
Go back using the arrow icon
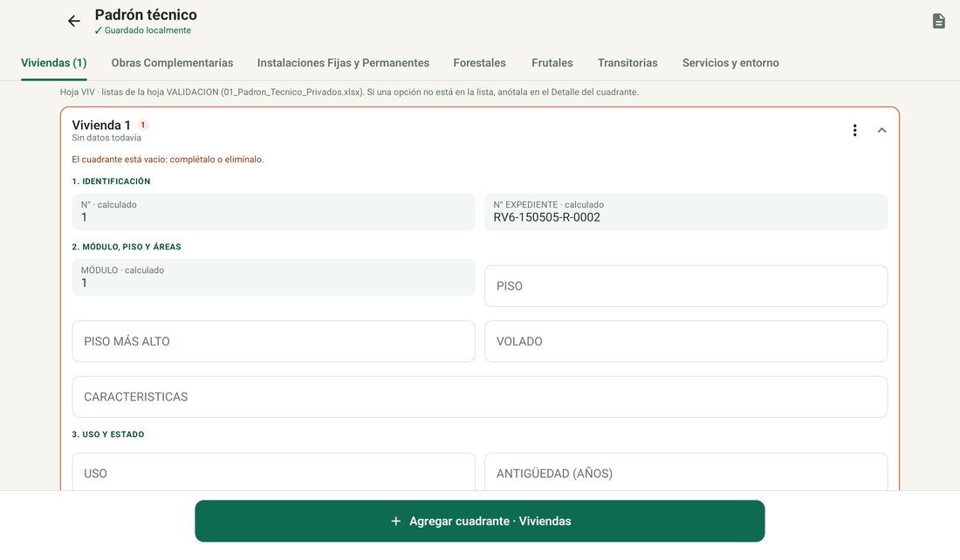[x=74, y=22]
